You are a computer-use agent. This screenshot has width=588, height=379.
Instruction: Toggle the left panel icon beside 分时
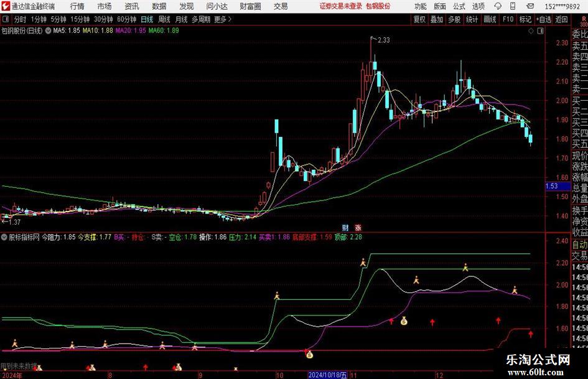pyautogui.click(x=6, y=19)
